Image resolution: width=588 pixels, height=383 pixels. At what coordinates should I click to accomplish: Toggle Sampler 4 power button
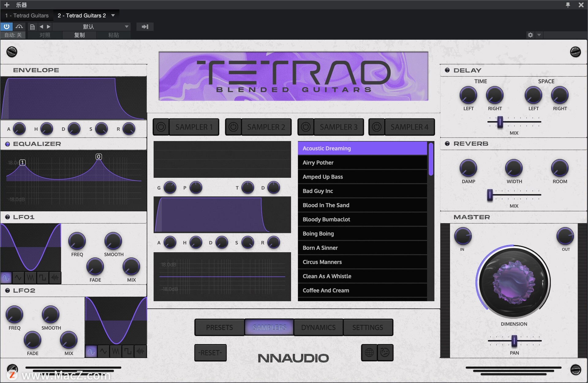(x=377, y=127)
